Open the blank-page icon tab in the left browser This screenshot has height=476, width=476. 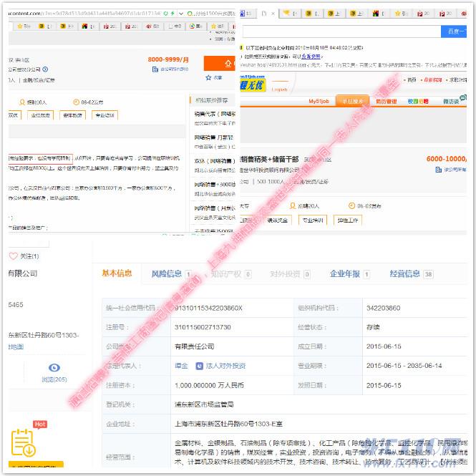[175, 26]
